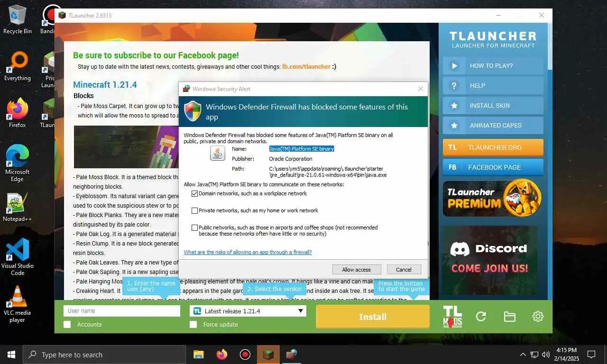Open Everything search desktop icon

(x=17, y=67)
